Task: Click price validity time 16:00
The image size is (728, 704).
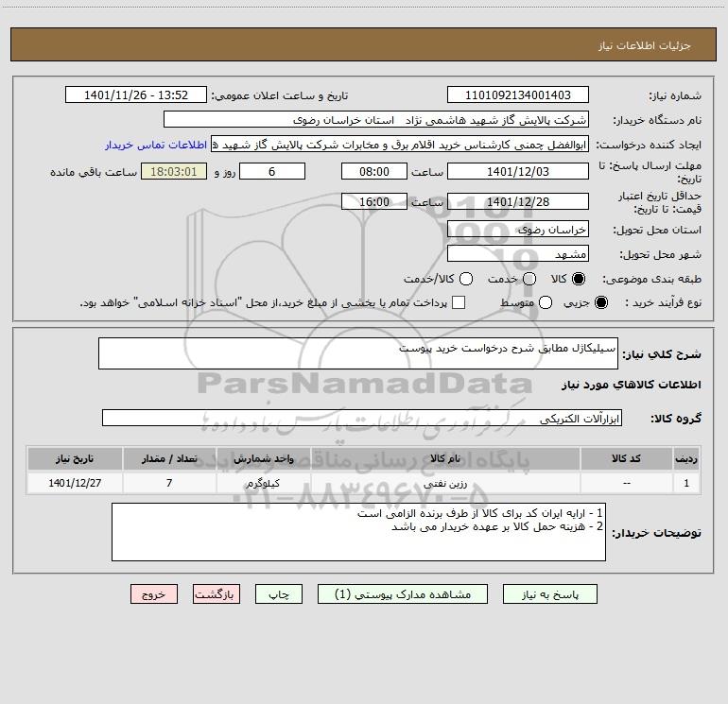Action: point(374,201)
